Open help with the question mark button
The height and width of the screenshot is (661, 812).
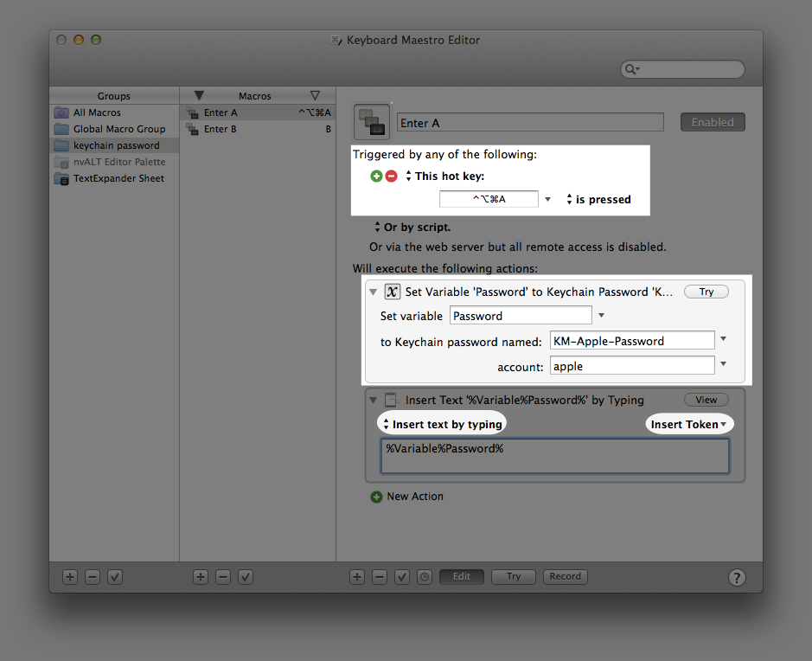click(737, 577)
